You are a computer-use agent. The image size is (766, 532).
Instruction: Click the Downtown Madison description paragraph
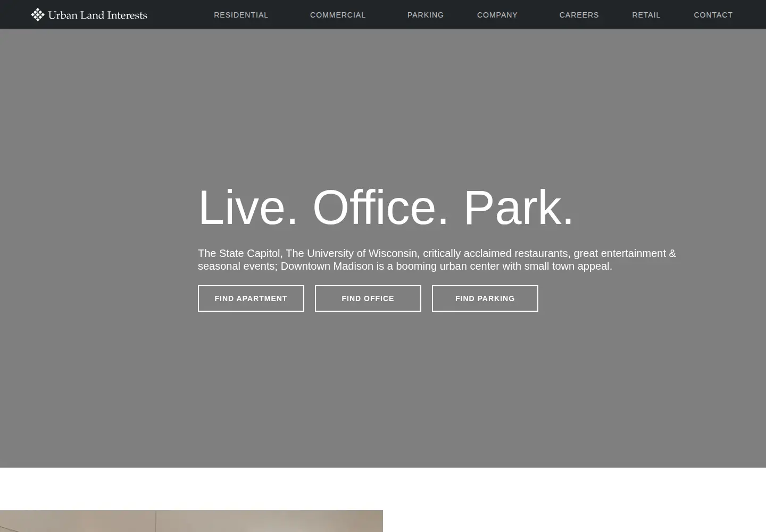pos(437,260)
